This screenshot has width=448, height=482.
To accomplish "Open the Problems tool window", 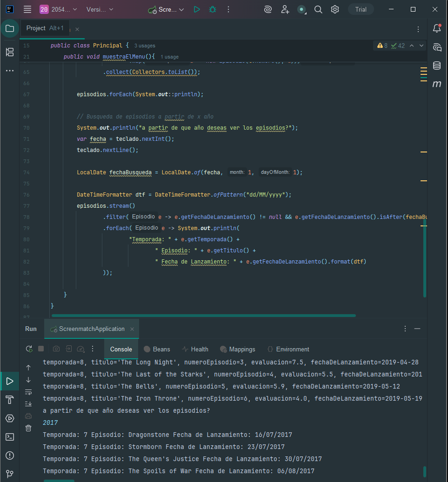I will (x=10, y=455).
